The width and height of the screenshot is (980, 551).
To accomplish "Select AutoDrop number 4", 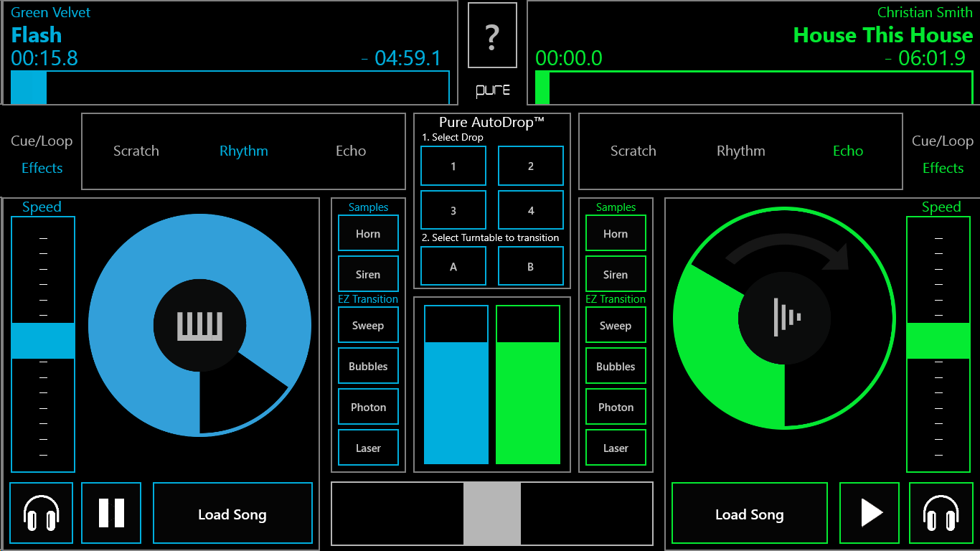I will point(531,210).
